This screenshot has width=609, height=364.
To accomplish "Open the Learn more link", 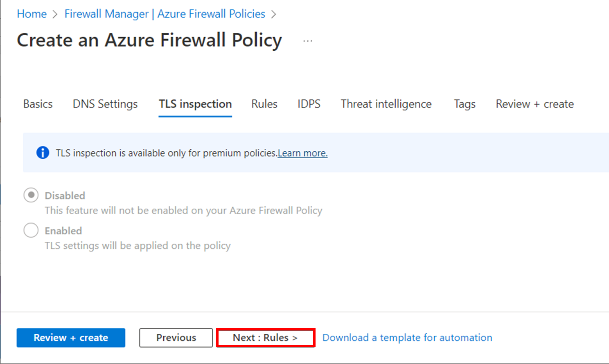I will click(302, 153).
